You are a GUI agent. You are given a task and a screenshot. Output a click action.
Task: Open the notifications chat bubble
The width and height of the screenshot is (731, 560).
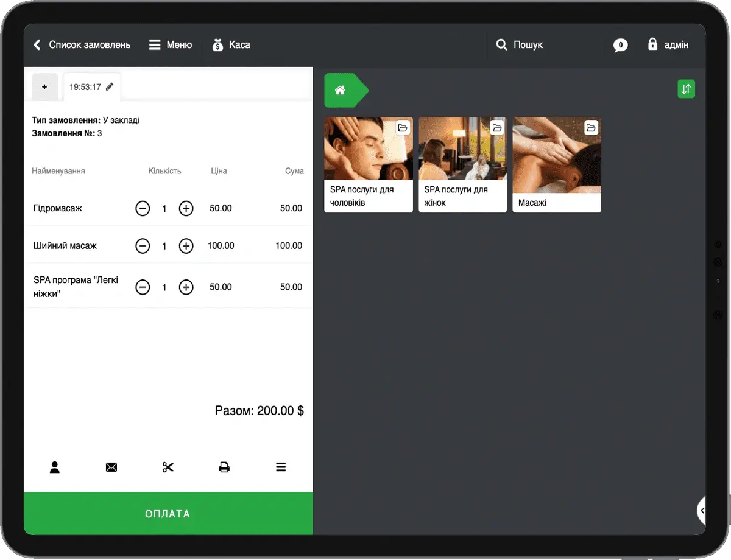point(620,45)
